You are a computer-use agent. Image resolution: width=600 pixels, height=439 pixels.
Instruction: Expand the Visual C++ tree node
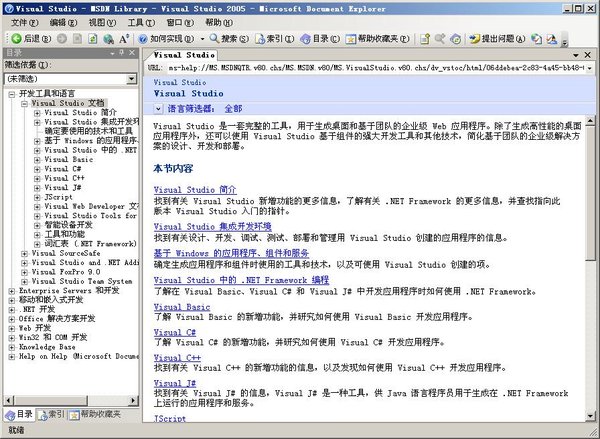pyautogui.click(x=37, y=178)
